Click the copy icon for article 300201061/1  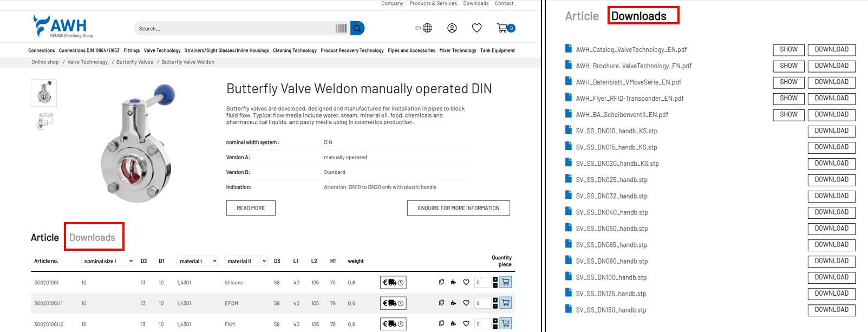(441, 303)
